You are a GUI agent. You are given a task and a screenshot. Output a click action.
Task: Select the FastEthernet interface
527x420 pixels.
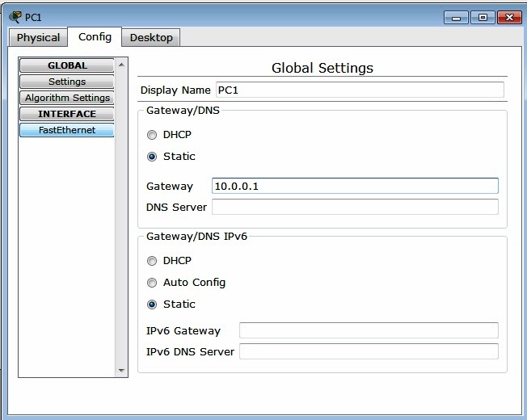(67, 130)
